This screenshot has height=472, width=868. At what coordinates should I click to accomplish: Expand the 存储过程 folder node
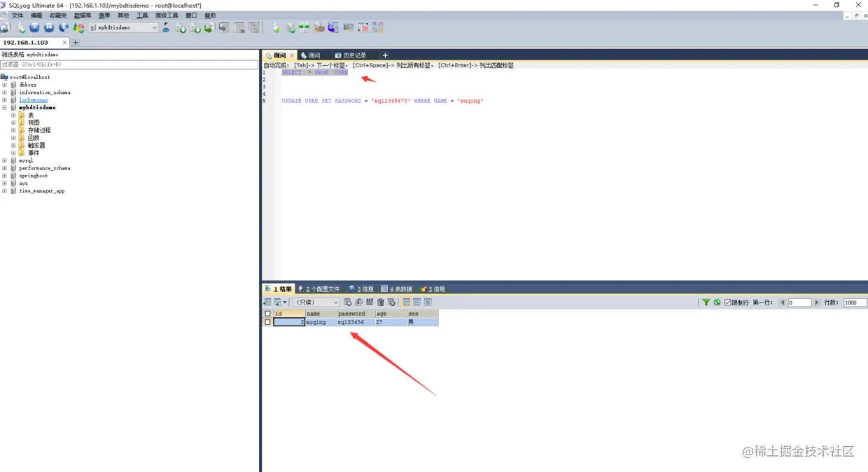(x=13, y=130)
